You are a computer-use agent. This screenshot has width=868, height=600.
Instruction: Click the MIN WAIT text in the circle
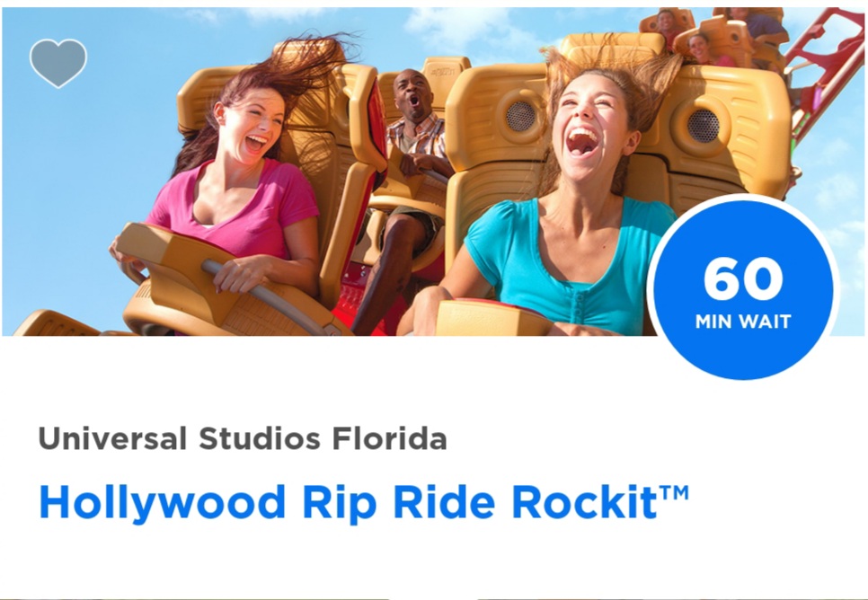click(x=743, y=322)
